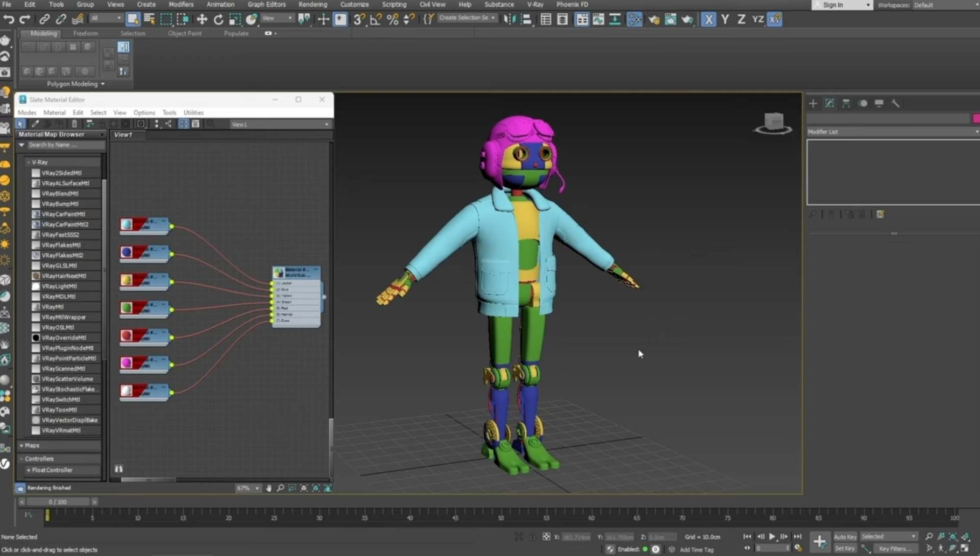Collapse the V-Ray material category
The image size is (980, 556).
coord(28,162)
